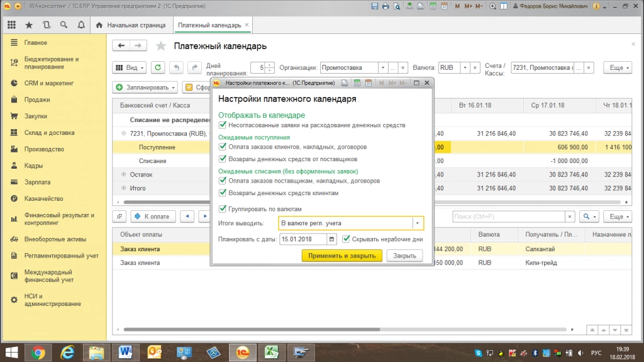
Task: Open Валюта RUB dropdown arrow
Action: (465, 67)
